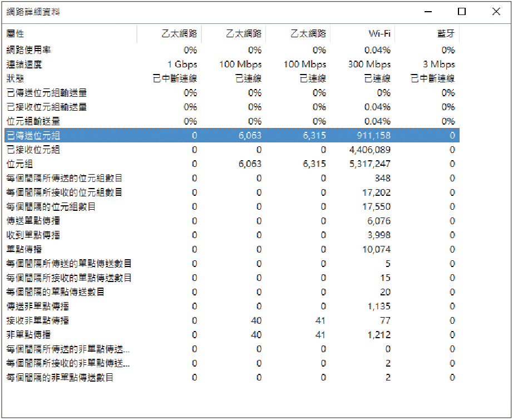Image resolution: width=513 pixels, height=420 pixels.
Task: Select the 接收非單點傳播 row label
Action: (x=38, y=320)
